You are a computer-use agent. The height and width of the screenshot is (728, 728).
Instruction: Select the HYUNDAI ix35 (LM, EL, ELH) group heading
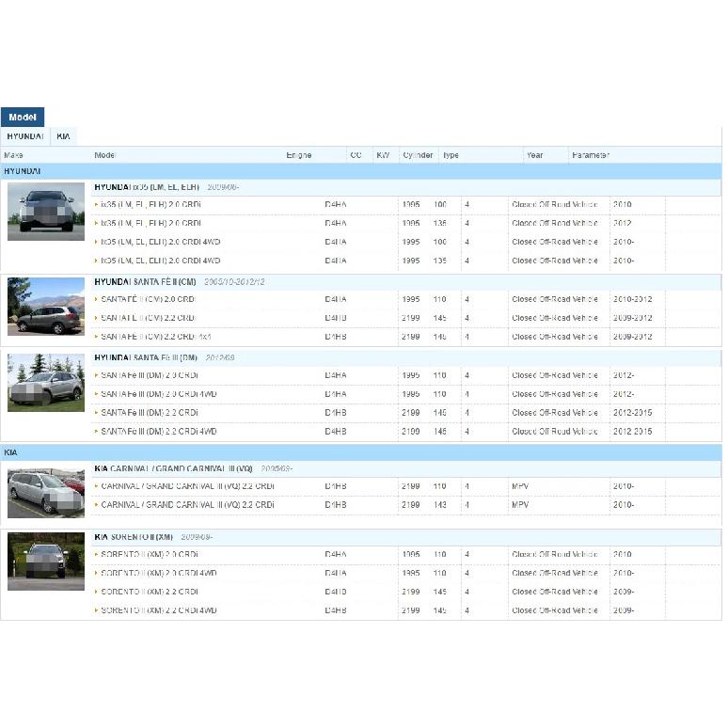coord(147,187)
